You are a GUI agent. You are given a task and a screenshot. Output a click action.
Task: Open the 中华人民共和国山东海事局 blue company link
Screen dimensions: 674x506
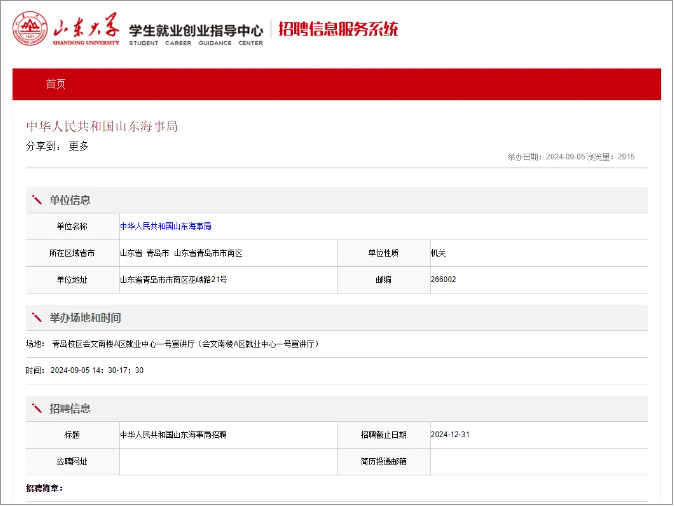(x=165, y=226)
